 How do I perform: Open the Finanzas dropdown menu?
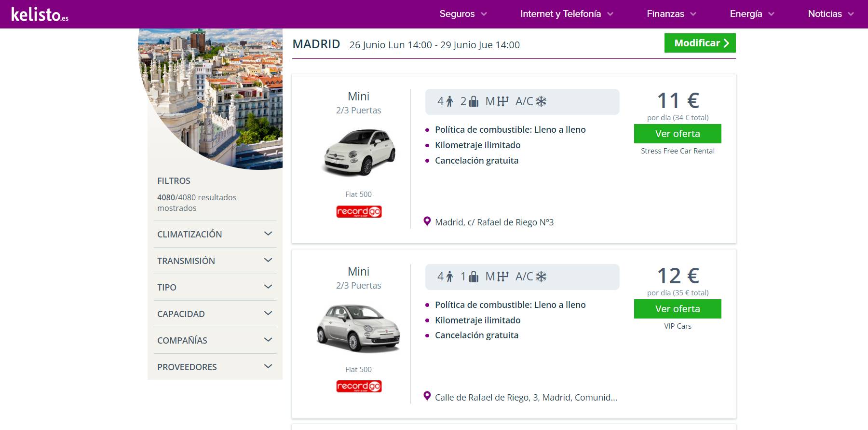tap(671, 14)
